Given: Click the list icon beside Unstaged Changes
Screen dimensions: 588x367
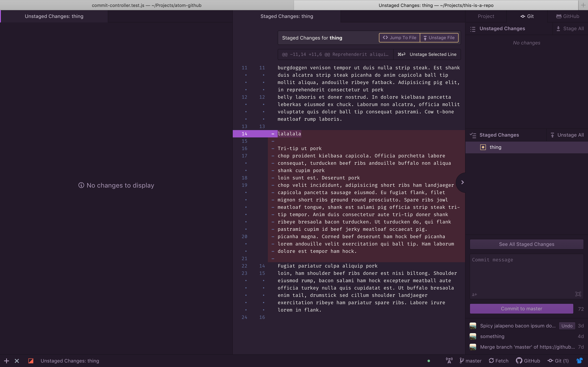Looking at the screenshot, I should [473, 29].
